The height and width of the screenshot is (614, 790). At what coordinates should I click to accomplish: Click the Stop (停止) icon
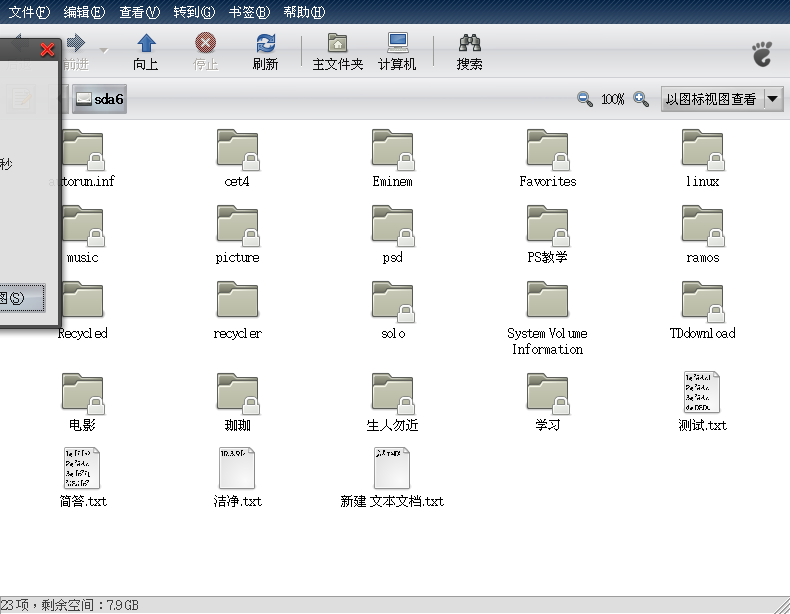click(x=206, y=43)
